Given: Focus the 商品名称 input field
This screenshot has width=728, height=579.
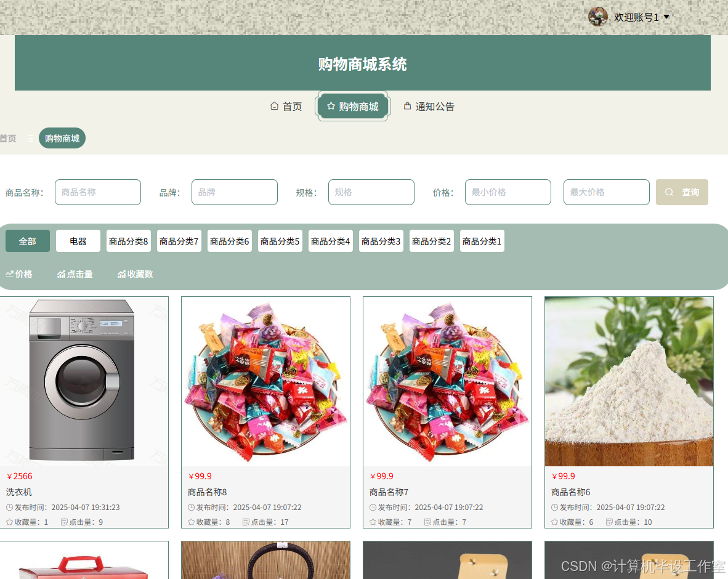Looking at the screenshot, I should [x=98, y=192].
